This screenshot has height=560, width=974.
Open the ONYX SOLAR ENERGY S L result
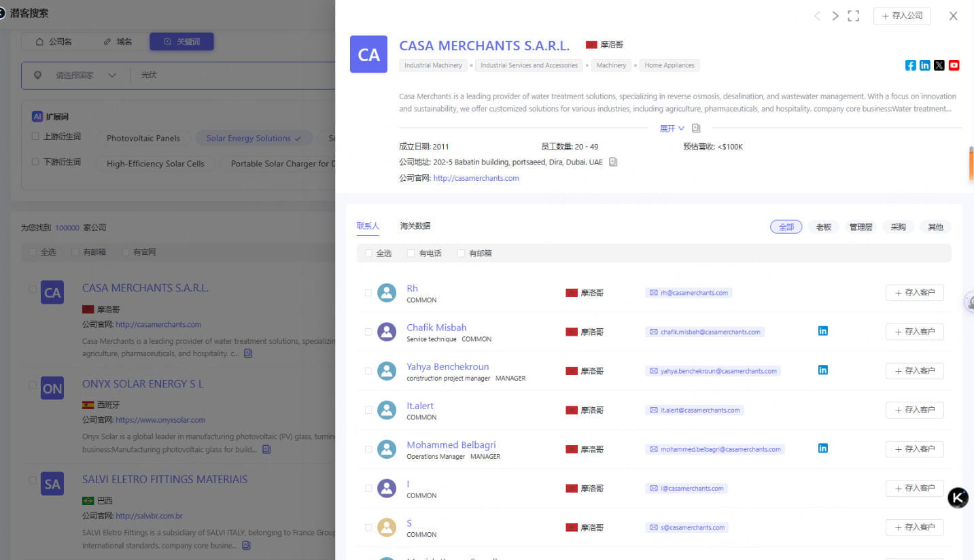coord(143,384)
